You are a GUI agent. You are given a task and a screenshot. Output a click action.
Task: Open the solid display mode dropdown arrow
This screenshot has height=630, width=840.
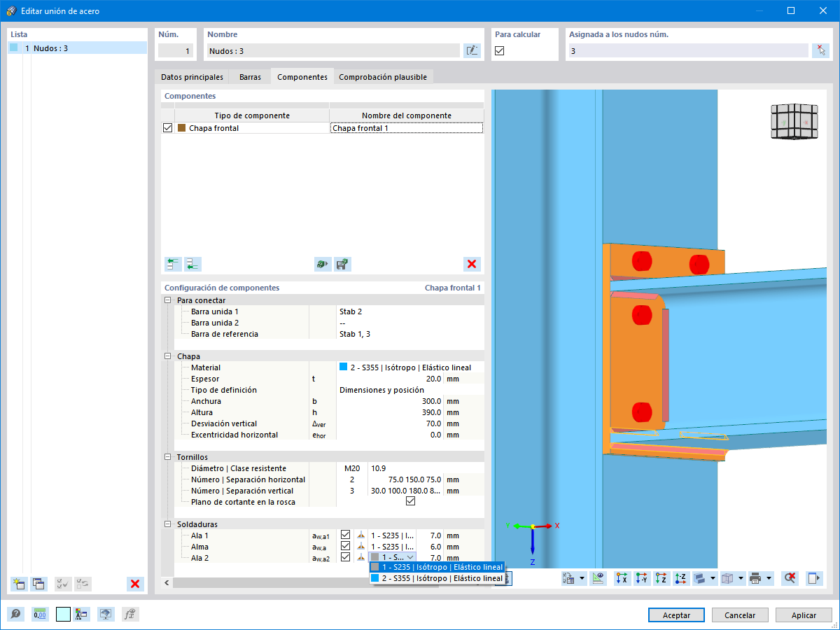click(713, 578)
